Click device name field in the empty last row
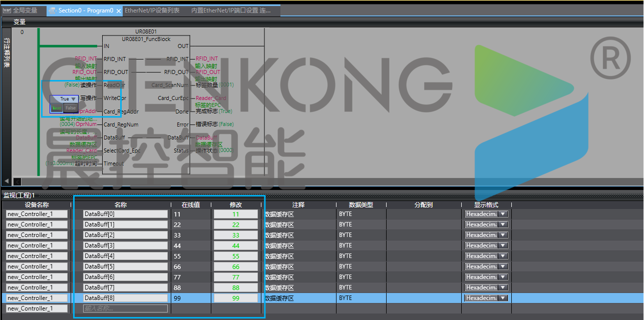 pos(37,308)
